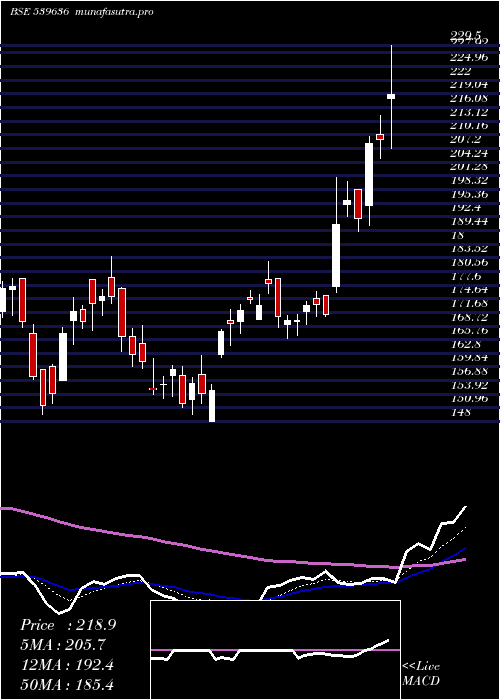Click the 224.96 price axis label

pos(470,57)
